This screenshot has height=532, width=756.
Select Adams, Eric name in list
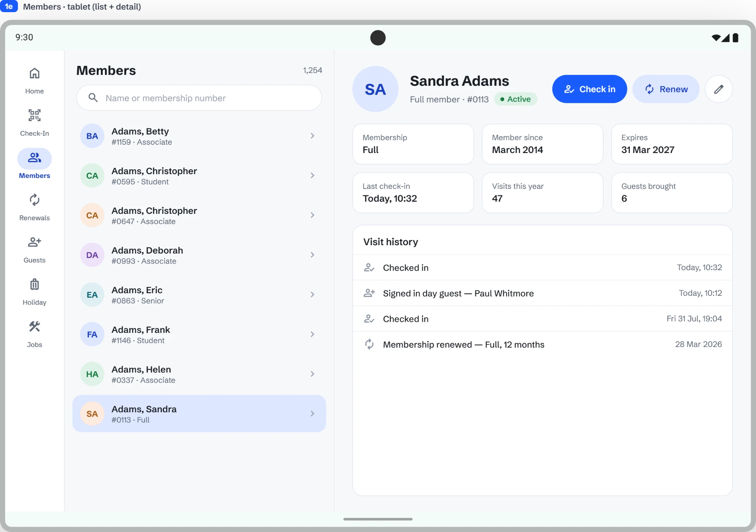tap(137, 290)
